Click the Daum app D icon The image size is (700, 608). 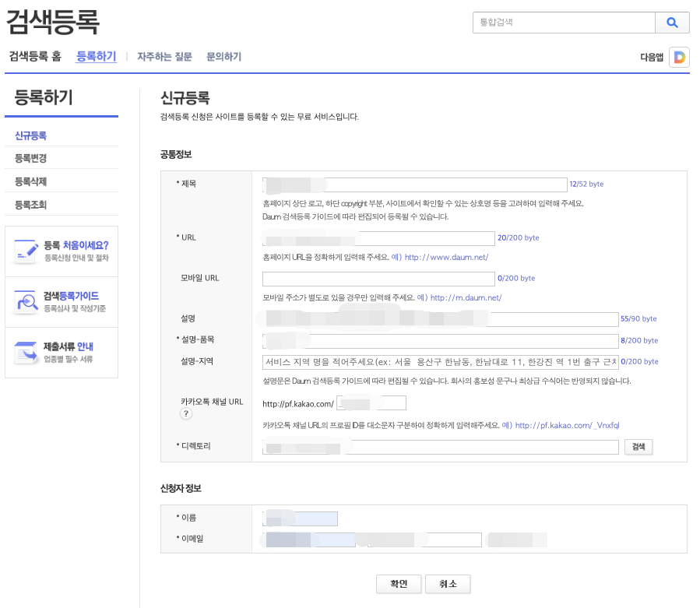click(679, 57)
